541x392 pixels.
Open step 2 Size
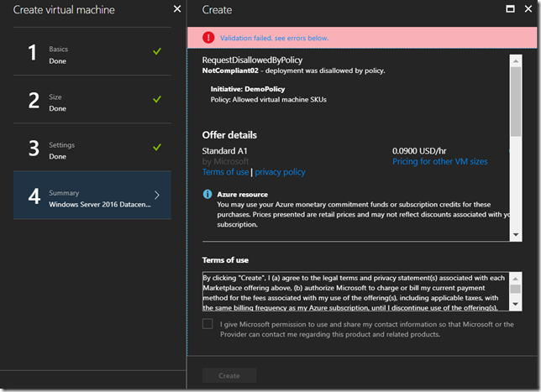(x=92, y=99)
